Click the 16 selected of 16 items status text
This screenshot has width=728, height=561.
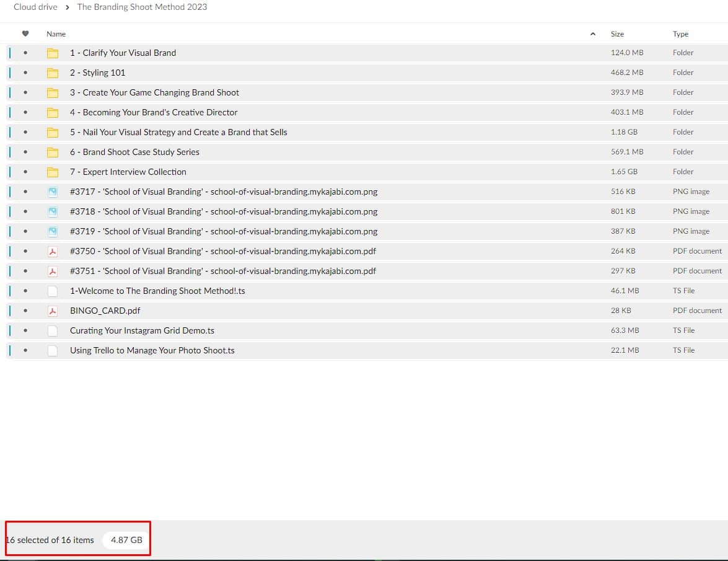pos(50,540)
